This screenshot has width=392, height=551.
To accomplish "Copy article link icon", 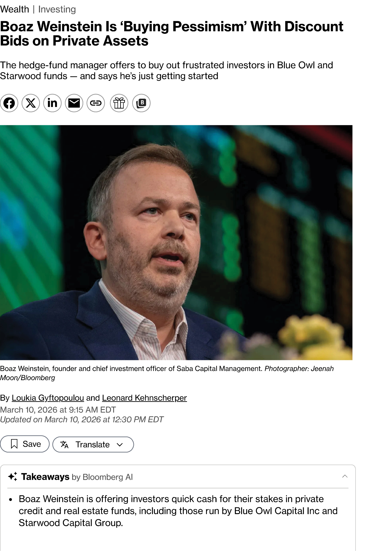I will [96, 103].
